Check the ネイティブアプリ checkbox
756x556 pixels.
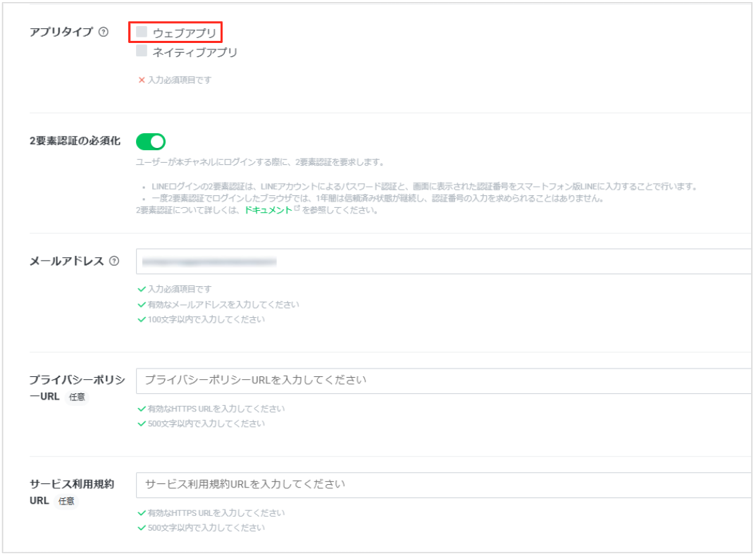tap(142, 51)
